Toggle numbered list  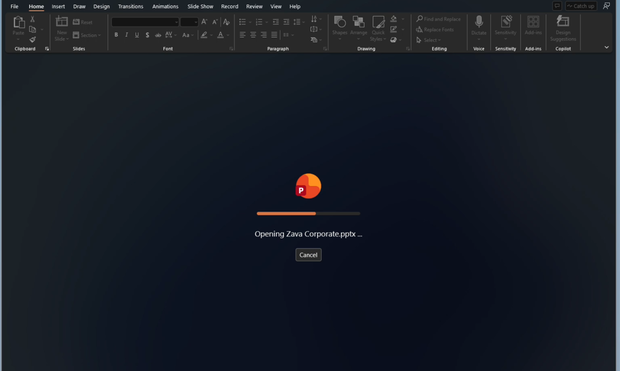(259, 22)
